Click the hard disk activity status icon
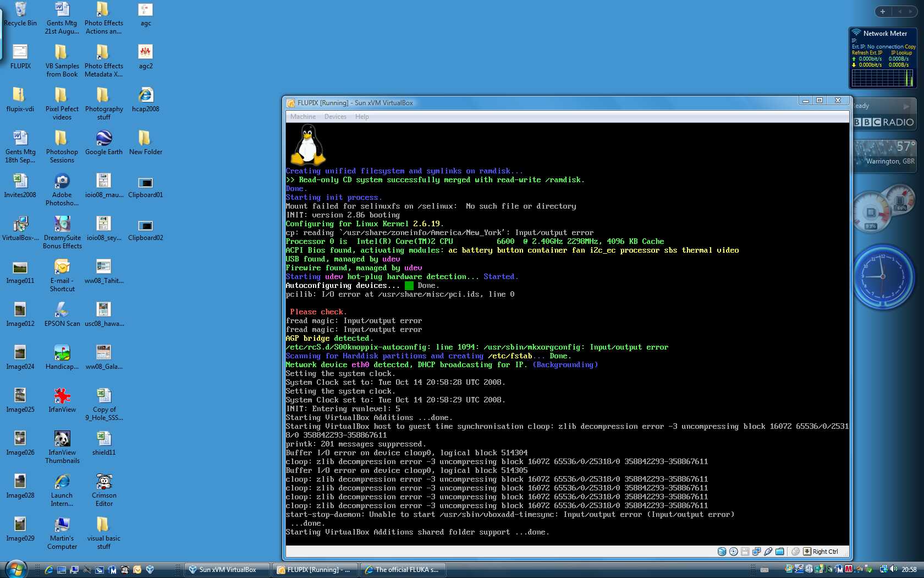The image size is (924, 578). (722, 552)
